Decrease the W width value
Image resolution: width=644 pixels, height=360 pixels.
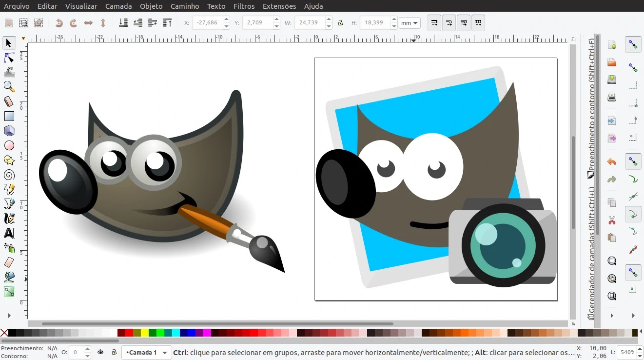[x=329, y=26]
